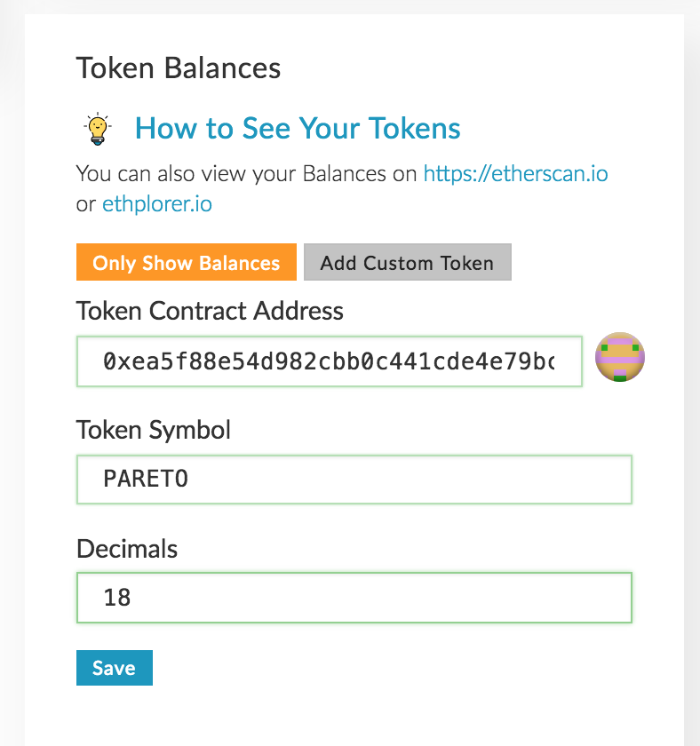
Task: Click the Token Balances heading
Action: tap(179, 68)
